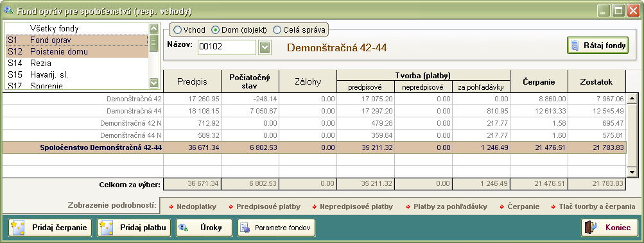This screenshot has height=243, width=644.
Task: Select S12 Poistenie domu in list
Action: [76, 52]
